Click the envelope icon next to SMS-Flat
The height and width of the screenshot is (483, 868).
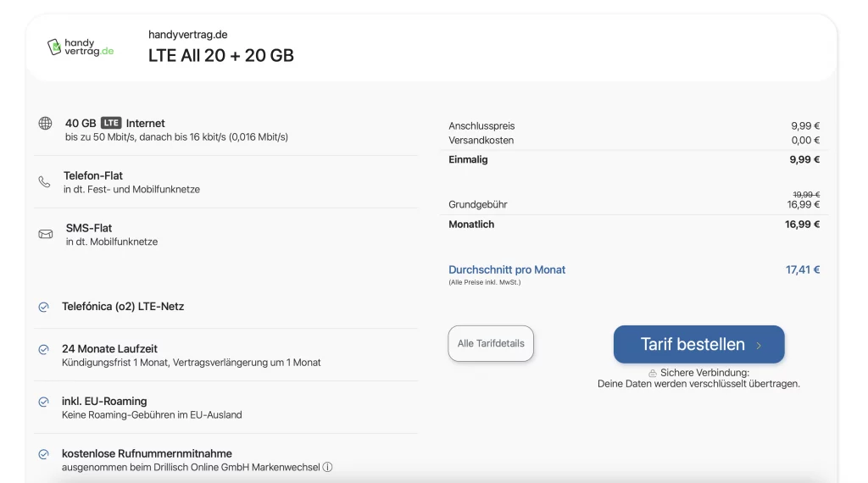(45, 234)
